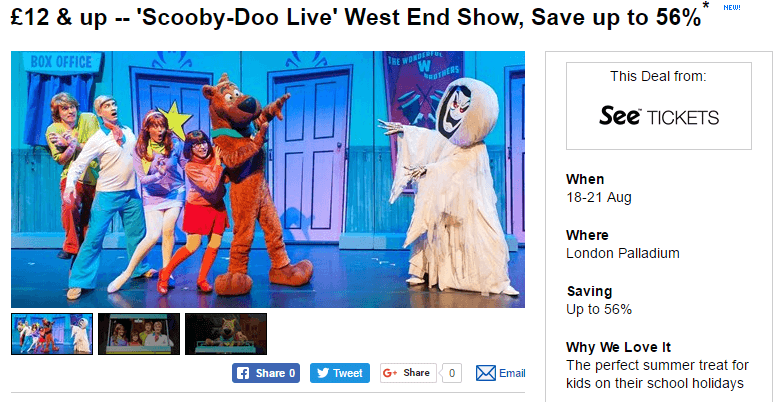Screen dimensions: 779x402
Task: Tweet this Scooby-Doo deal
Action: [340, 373]
